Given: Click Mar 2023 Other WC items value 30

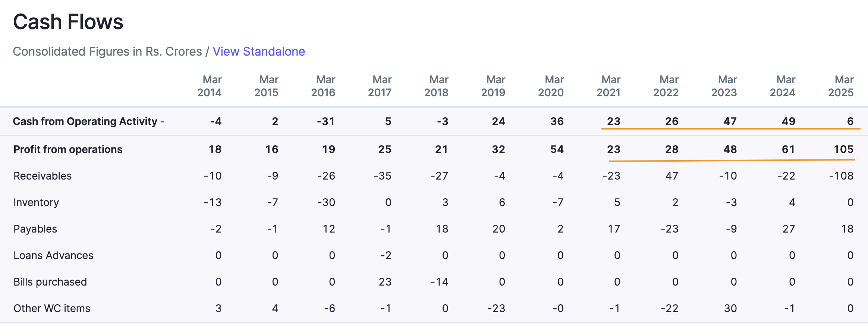Looking at the screenshot, I should point(730,308).
